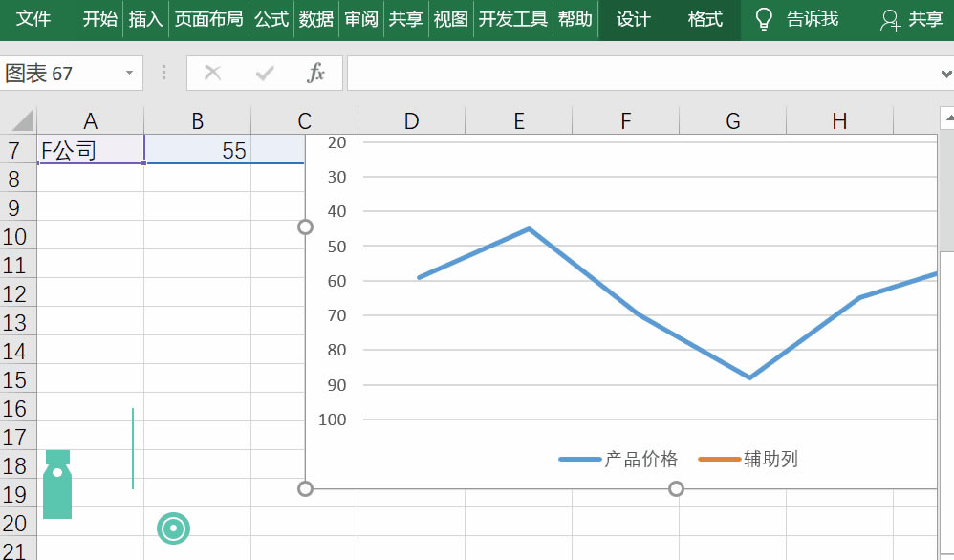Screen dimensions: 954x560
Task: Open the 文件 menu
Action: pyautogui.click(x=34, y=18)
